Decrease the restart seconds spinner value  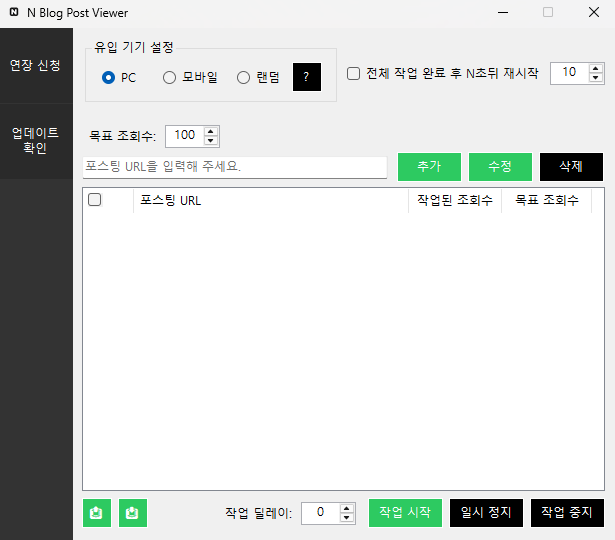pyautogui.click(x=596, y=77)
